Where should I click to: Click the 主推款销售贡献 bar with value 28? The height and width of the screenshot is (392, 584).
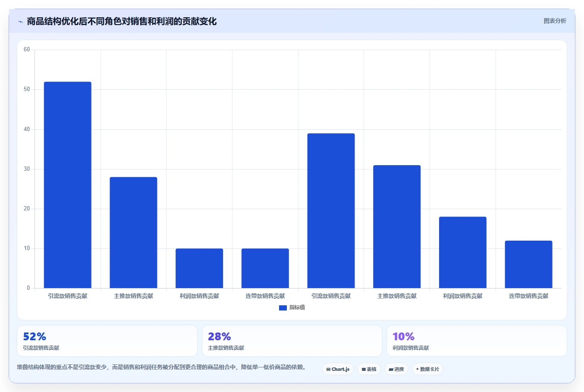(133, 232)
